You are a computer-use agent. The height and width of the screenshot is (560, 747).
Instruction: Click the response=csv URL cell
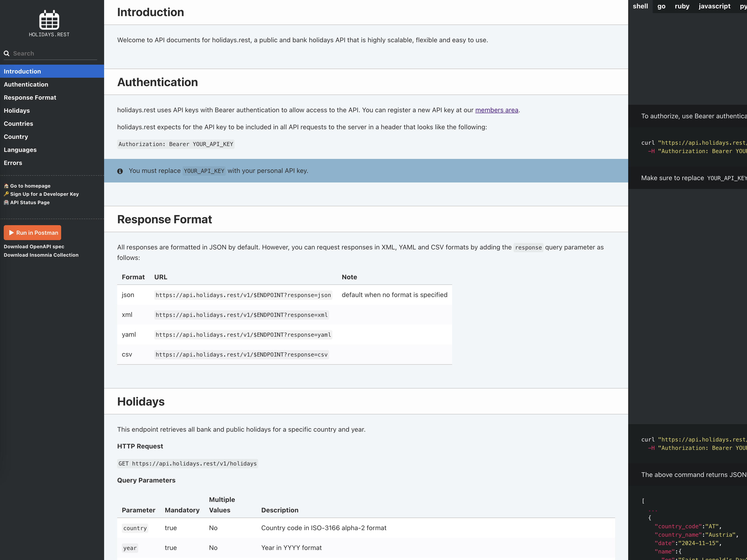(x=241, y=355)
